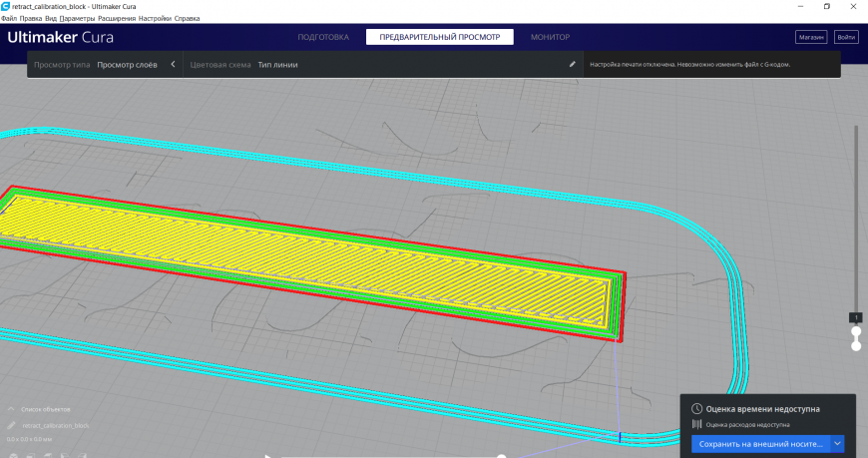Click the pencil icon beside retract_calibration_block
Screen dimensions: 868x458
click(11, 425)
